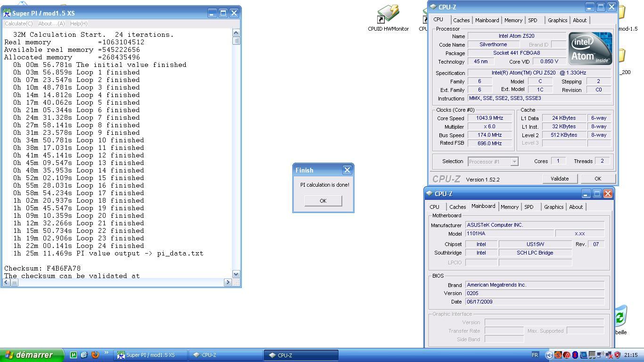644x362 pixels.
Task: Switch to Super PI taskbar button
Action: pyautogui.click(x=151, y=355)
